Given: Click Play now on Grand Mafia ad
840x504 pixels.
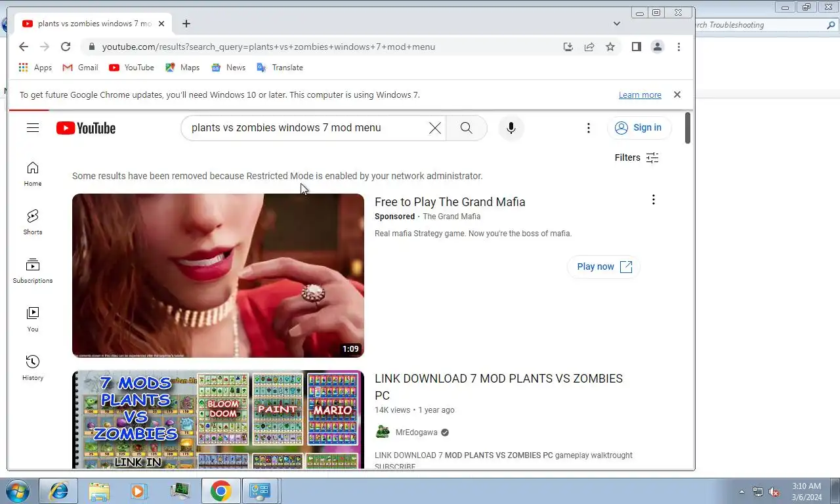Looking at the screenshot, I should click(604, 266).
